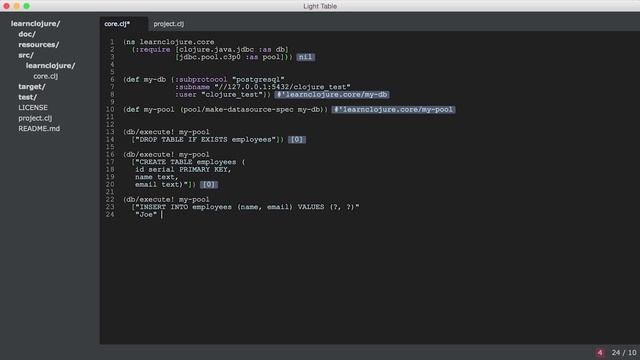Collapse the nested learnclojure/ folder under src
640x360 pixels.
[51, 66]
